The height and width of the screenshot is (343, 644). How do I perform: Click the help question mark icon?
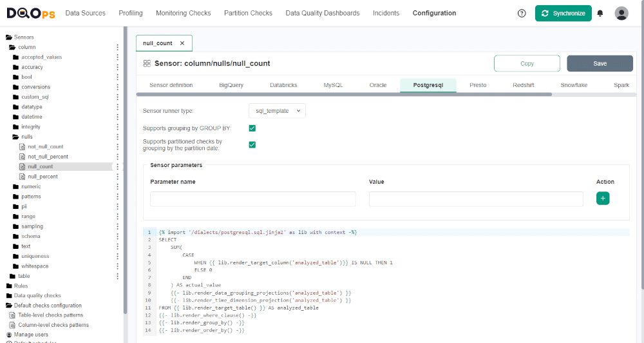pyautogui.click(x=522, y=13)
